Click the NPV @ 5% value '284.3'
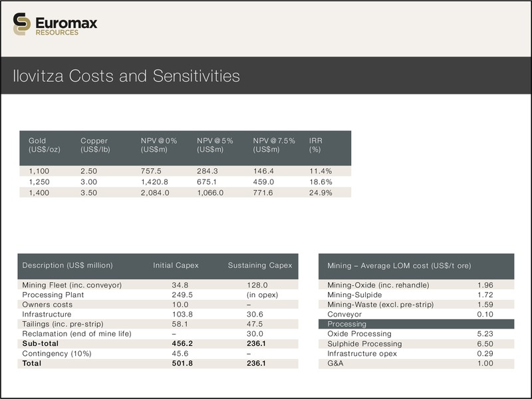Screen dimensions: 532x399 tap(207, 171)
